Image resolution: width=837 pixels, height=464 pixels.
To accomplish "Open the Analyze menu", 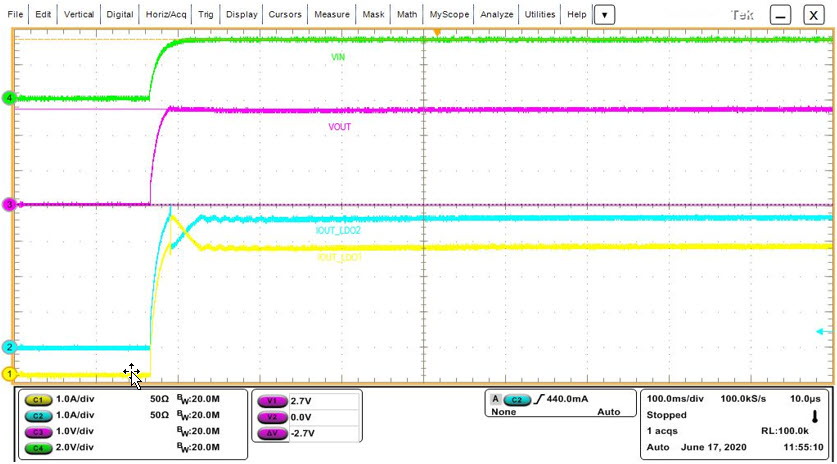I will [x=496, y=14].
